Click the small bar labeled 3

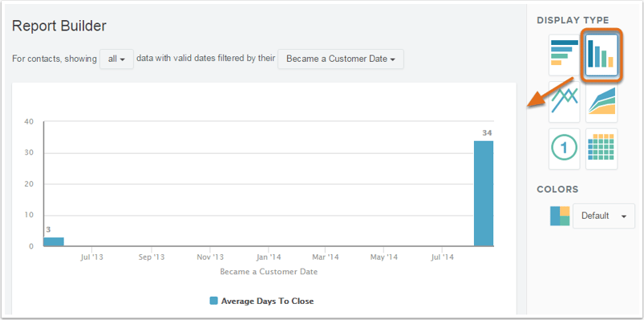tap(54, 241)
